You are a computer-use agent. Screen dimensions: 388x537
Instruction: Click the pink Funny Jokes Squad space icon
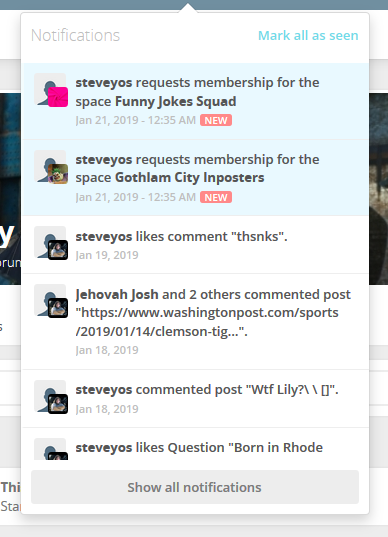58,97
